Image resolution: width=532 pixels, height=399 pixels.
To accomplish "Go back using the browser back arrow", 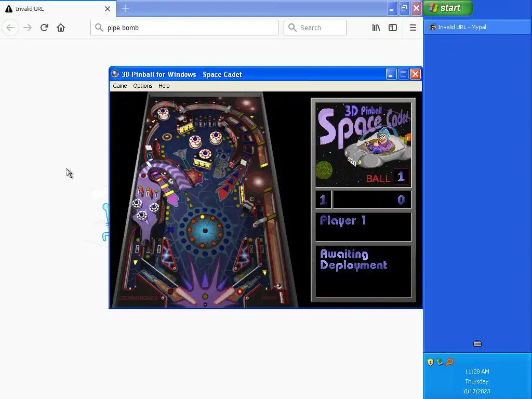I will [10, 28].
